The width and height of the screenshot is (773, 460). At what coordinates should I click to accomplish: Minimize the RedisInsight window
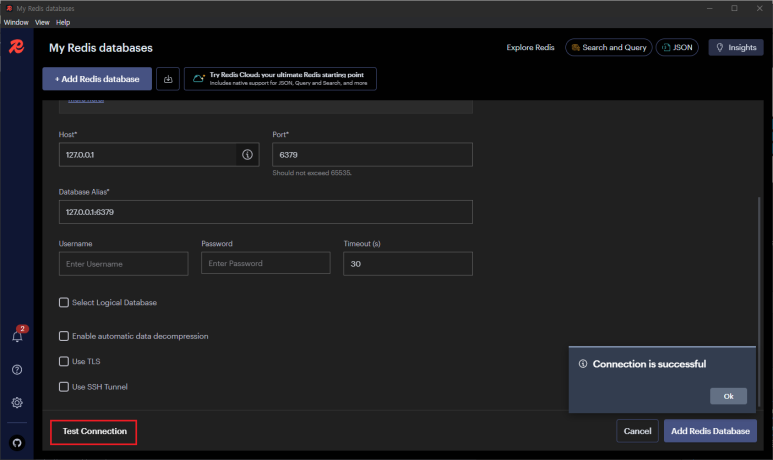709,8
